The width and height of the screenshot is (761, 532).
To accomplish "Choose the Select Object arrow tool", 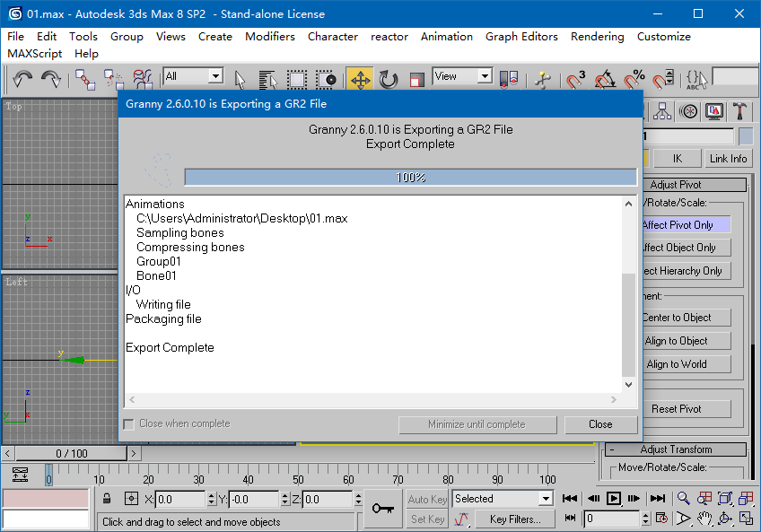I will click(x=240, y=79).
